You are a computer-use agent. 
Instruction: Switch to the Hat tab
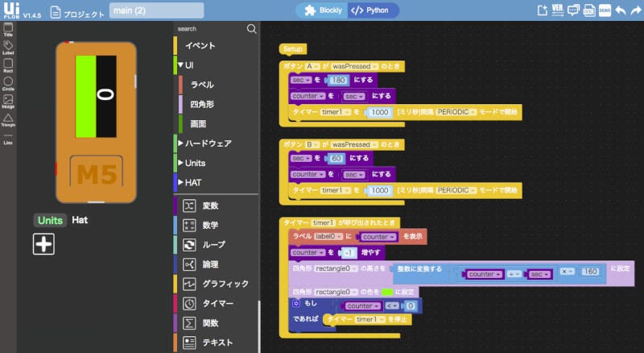tap(80, 219)
